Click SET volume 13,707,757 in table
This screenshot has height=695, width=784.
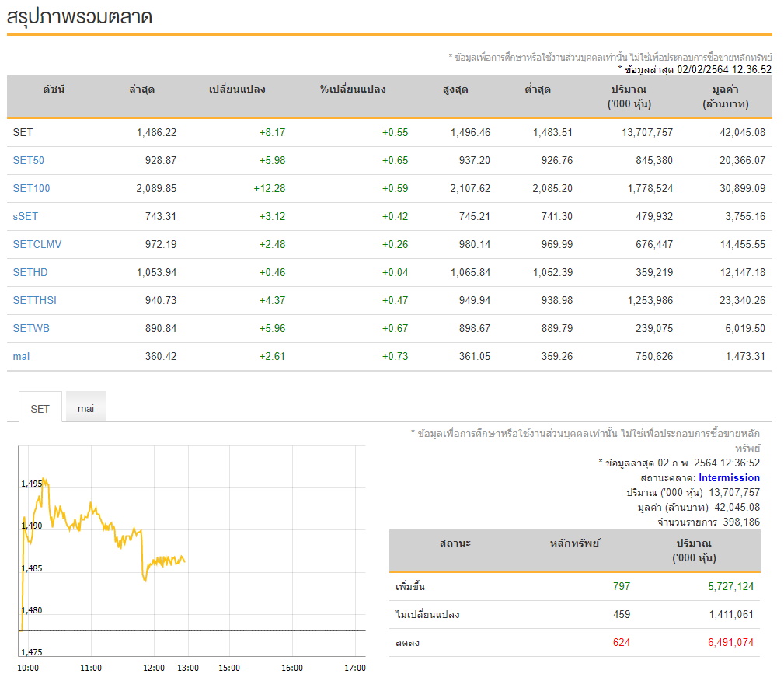[x=647, y=133]
